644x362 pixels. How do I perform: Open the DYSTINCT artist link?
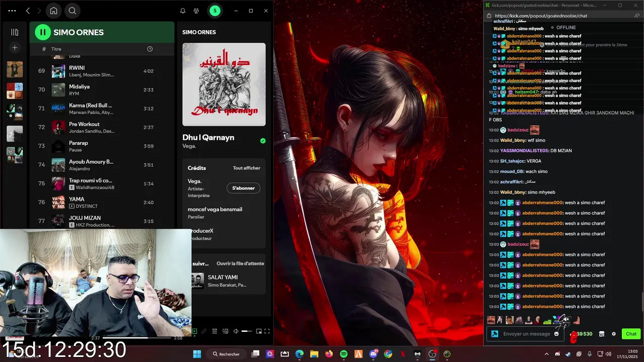click(87, 206)
